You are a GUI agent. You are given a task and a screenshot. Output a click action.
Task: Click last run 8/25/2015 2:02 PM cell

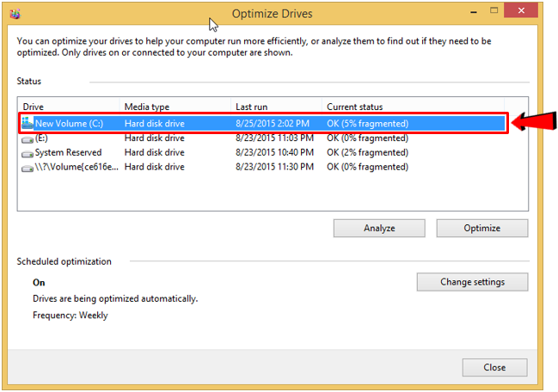pos(273,124)
